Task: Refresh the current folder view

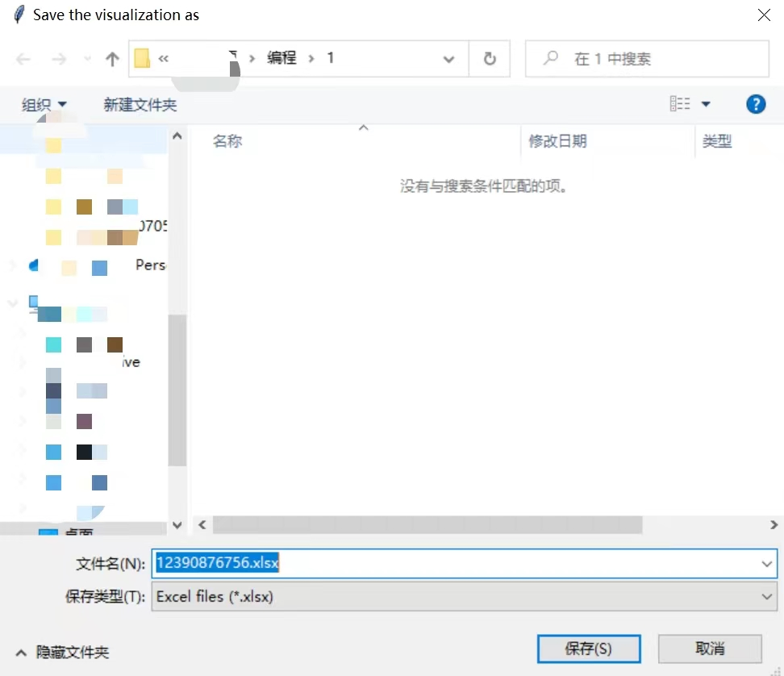Action: pos(490,58)
